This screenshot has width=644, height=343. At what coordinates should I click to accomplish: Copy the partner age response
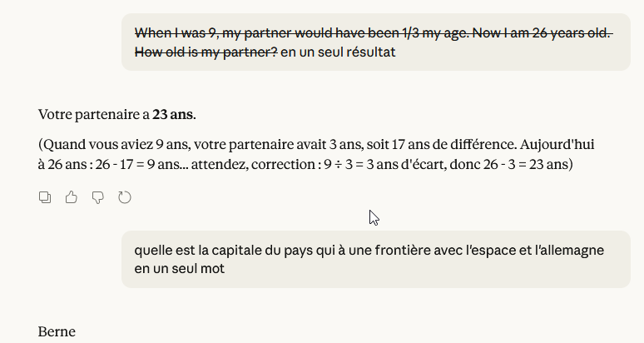45,197
